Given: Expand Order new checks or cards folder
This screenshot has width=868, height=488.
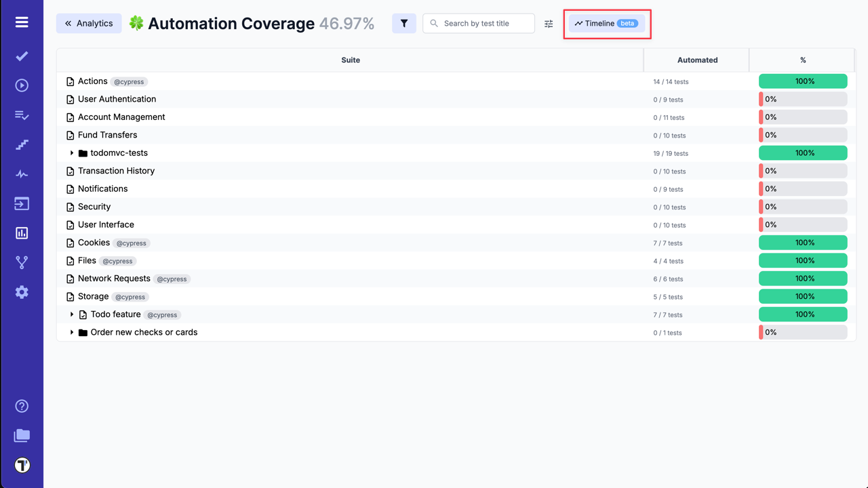Looking at the screenshot, I should (x=72, y=333).
